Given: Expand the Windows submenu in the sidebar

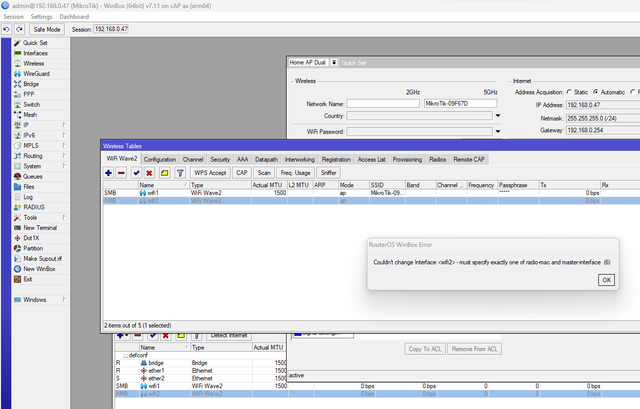Looking at the screenshot, I should (x=64, y=300).
